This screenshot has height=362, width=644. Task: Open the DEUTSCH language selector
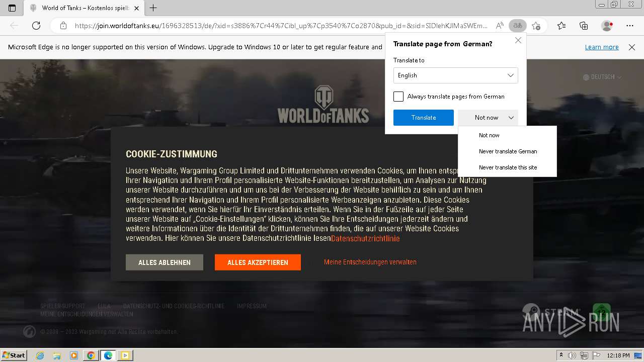tap(602, 77)
